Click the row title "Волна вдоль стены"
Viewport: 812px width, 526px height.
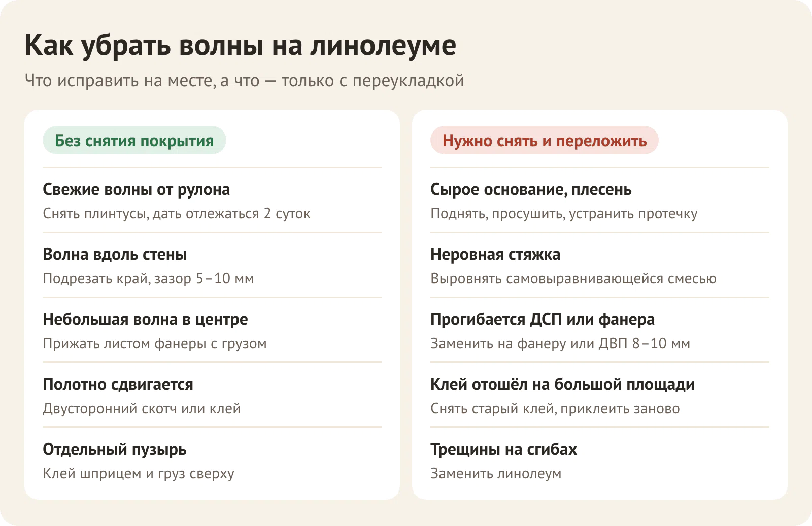pyautogui.click(x=115, y=254)
